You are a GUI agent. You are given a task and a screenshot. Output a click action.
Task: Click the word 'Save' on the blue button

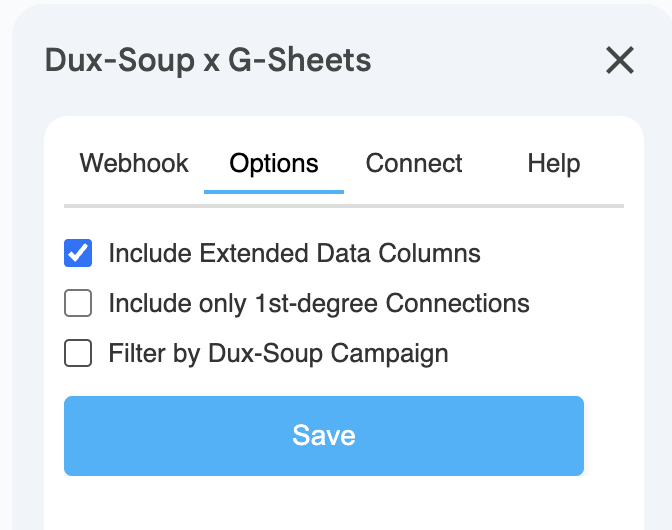324,435
